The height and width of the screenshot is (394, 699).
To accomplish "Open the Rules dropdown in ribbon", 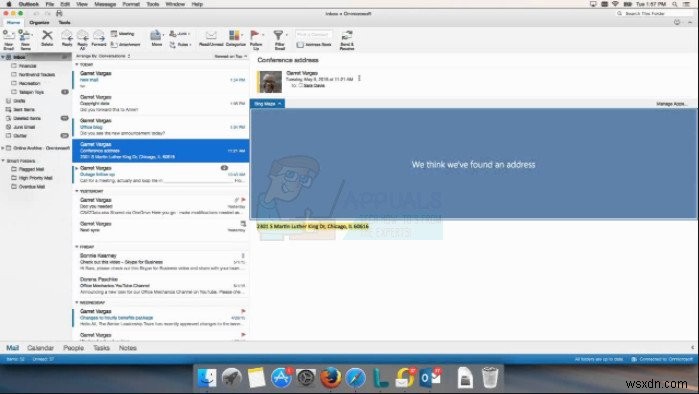I will click(180, 45).
